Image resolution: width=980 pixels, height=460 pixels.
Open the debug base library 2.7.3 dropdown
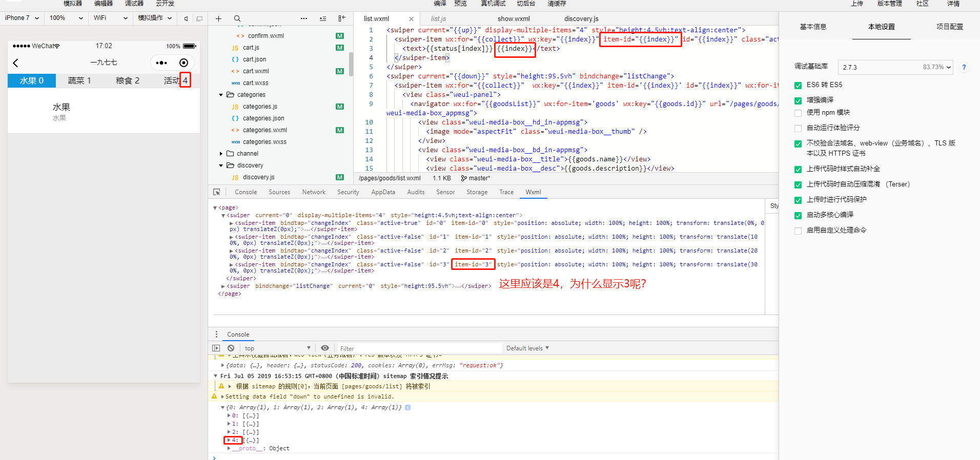pyautogui.click(x=895, y=67)
